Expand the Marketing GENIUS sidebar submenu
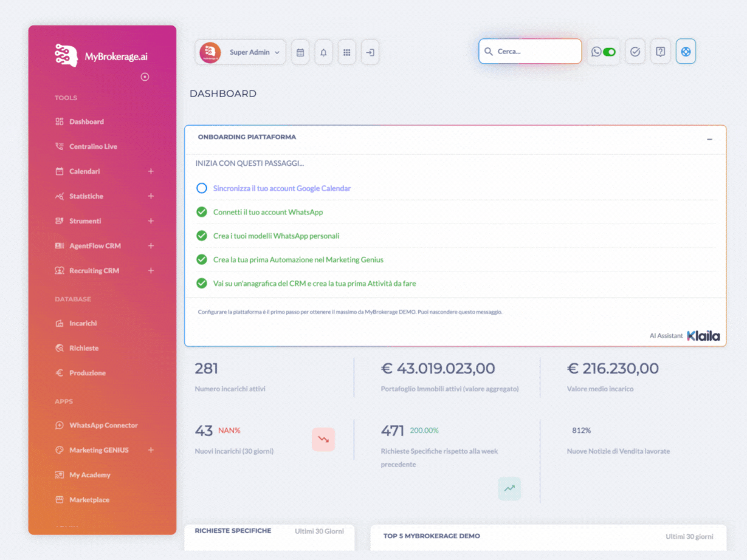The width and height of the screenshot is (747, 560). coord(151,450)
